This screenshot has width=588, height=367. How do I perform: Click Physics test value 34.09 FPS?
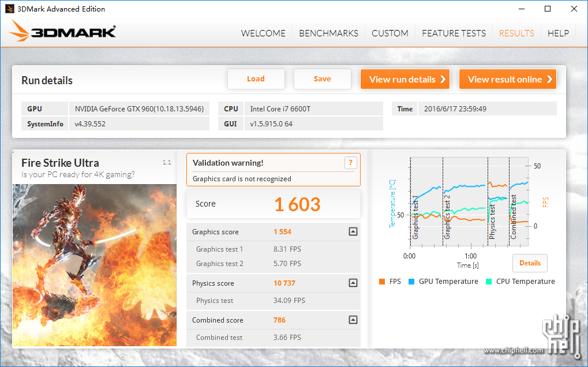coord(289,300)
